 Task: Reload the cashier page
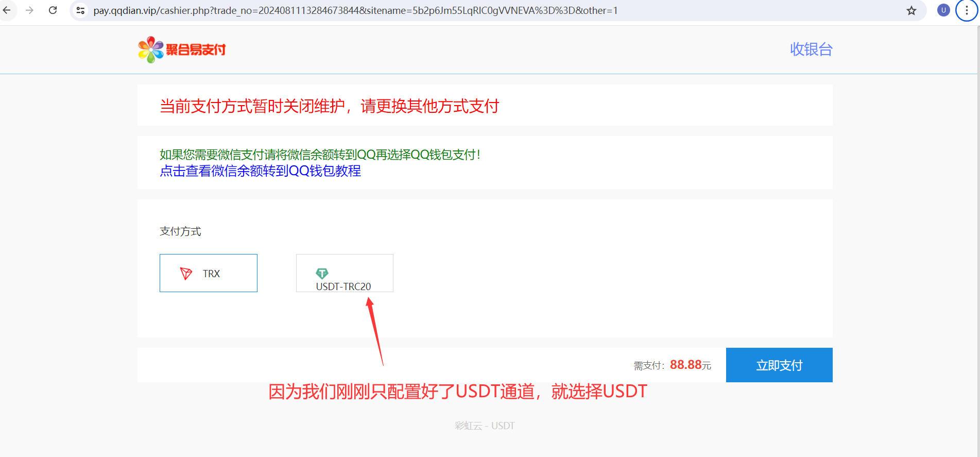tap(53, 10)
